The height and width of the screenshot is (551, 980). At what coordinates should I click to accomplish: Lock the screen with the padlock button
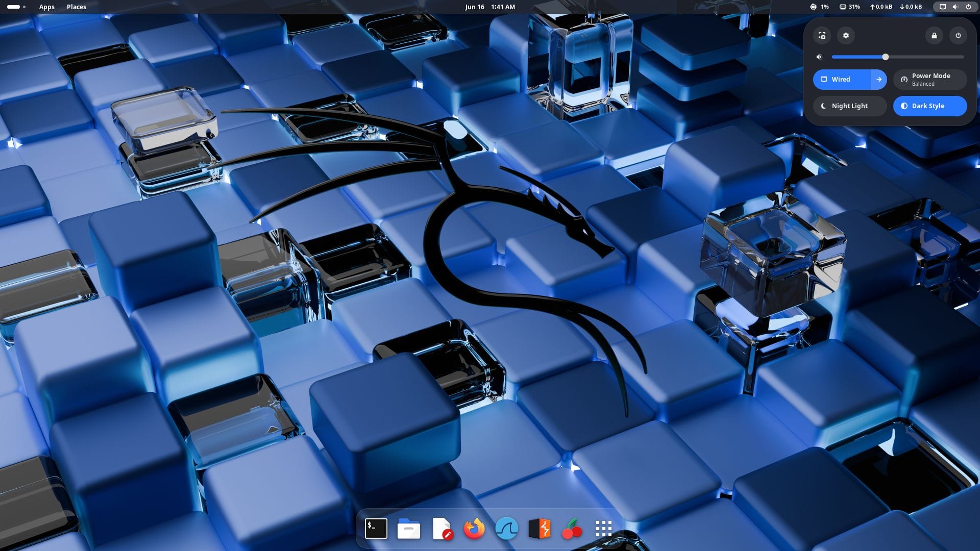(x=934, y=36)
